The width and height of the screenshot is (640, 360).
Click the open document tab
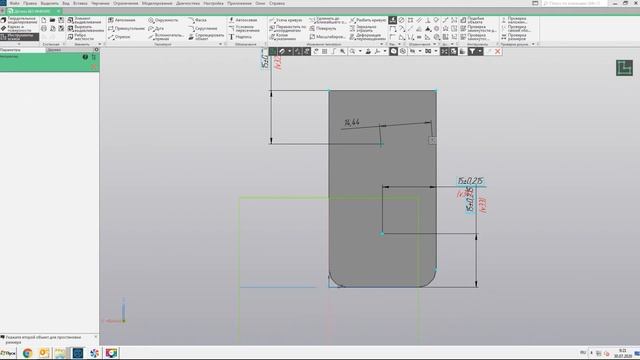coord(33,11)
